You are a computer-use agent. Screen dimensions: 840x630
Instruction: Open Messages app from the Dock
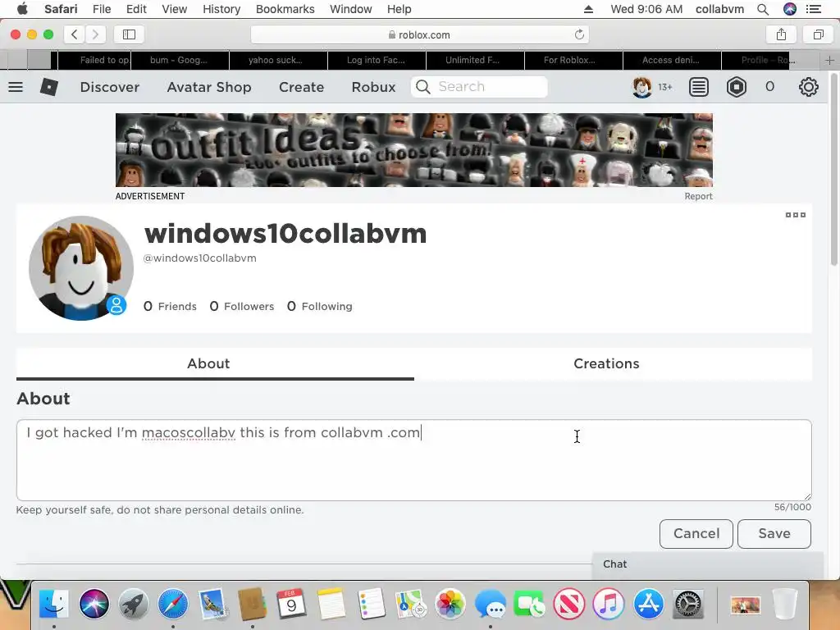490,604
